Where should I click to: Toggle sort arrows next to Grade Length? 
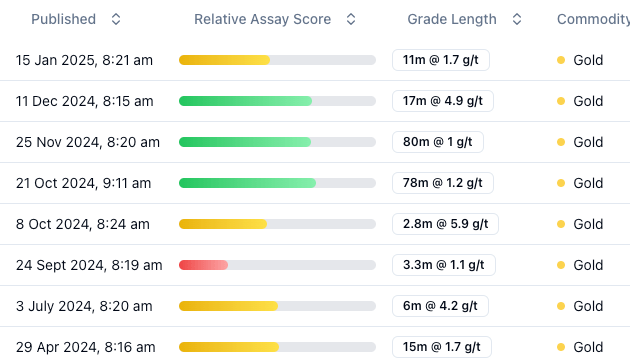[517, 19]
